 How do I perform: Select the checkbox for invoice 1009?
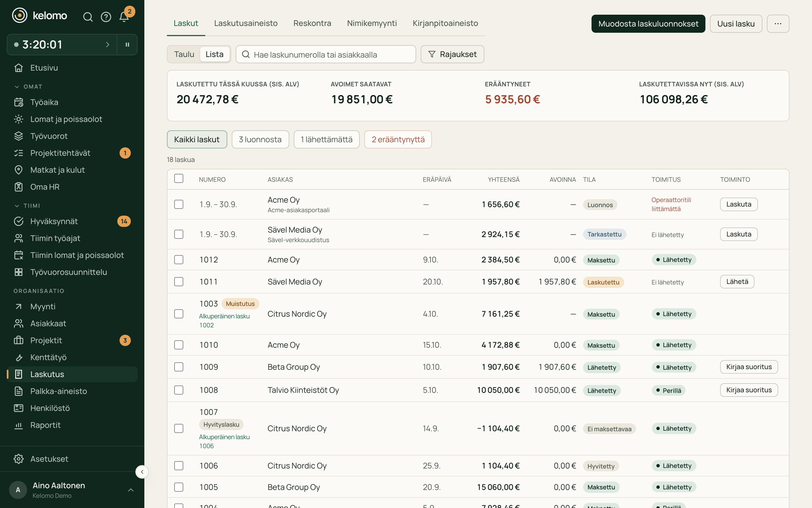179,367
